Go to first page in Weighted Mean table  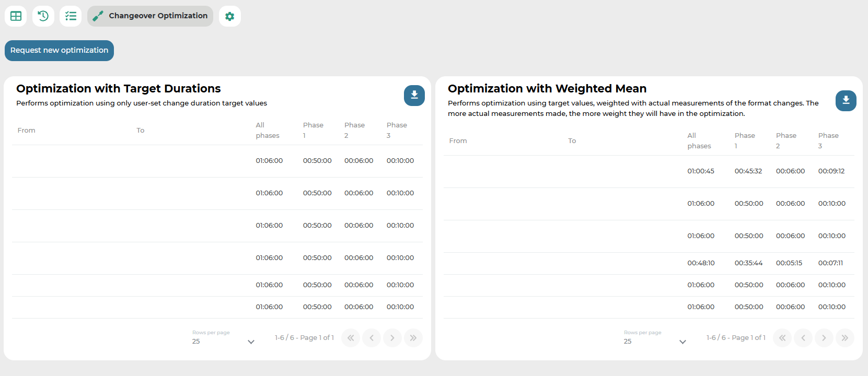782,338
